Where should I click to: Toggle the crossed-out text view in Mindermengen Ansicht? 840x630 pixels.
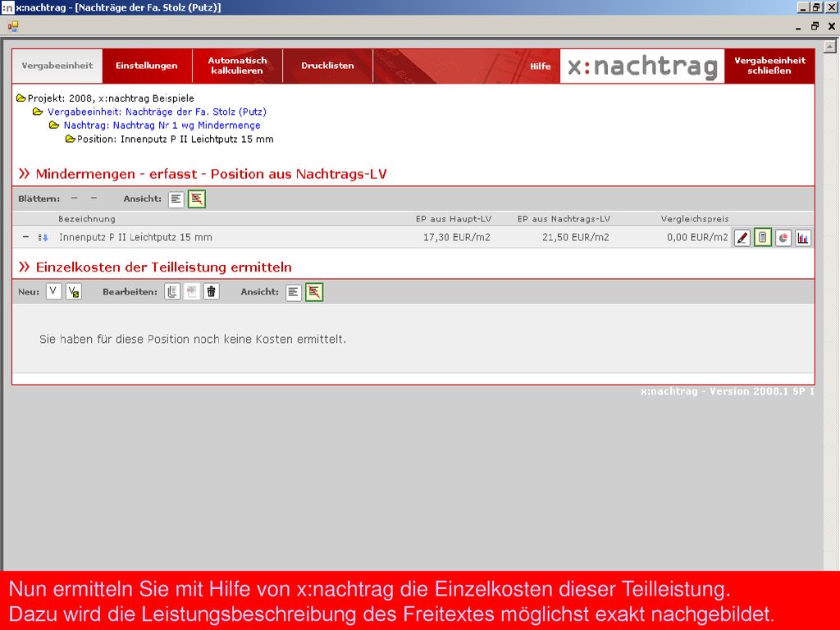197,199
